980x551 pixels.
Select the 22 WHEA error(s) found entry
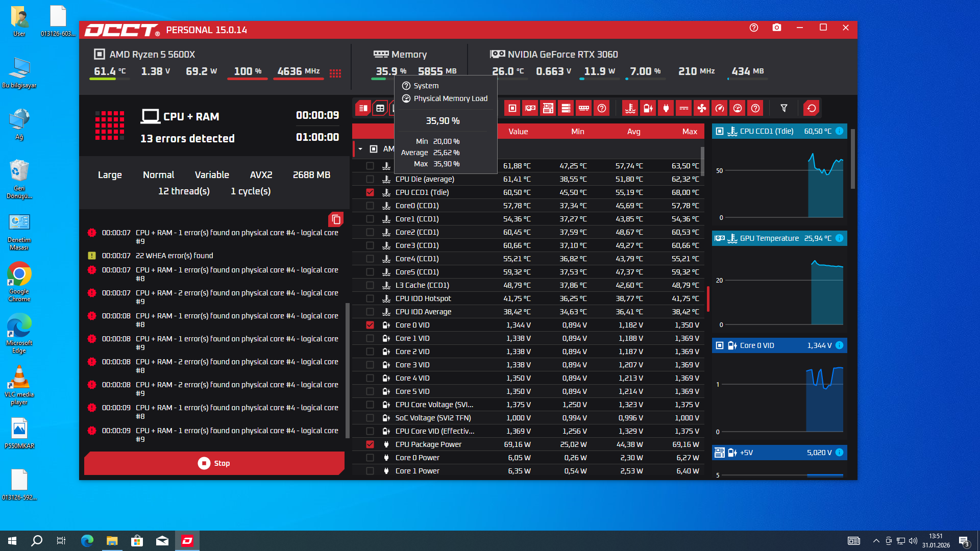[x=214, y=256]
